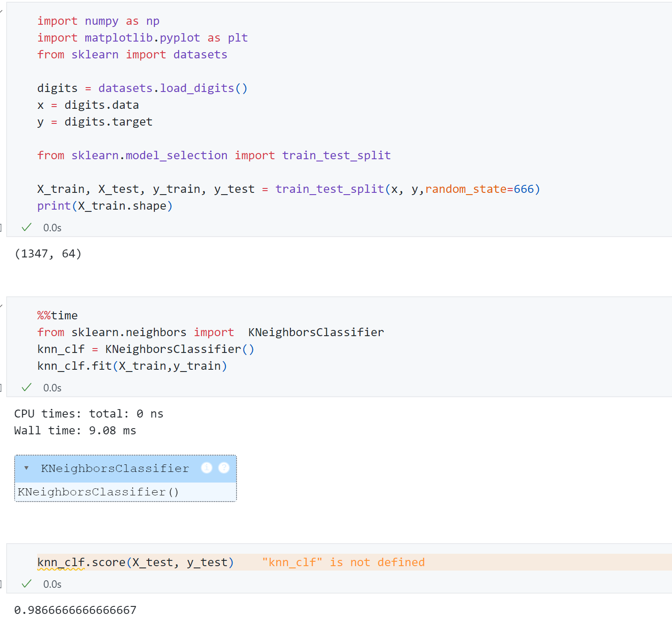Screen dimensions: 672x617
Task: Click the 0.9866666666666667 score output
Action: pos(75,610)
